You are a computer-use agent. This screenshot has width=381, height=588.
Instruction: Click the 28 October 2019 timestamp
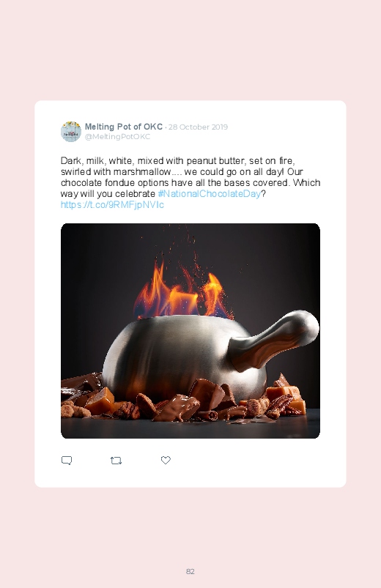198,127
